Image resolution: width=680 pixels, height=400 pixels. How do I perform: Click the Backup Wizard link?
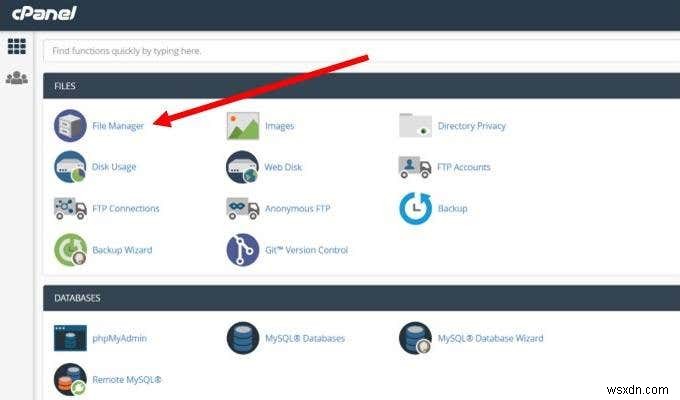[x=122, y=250]
